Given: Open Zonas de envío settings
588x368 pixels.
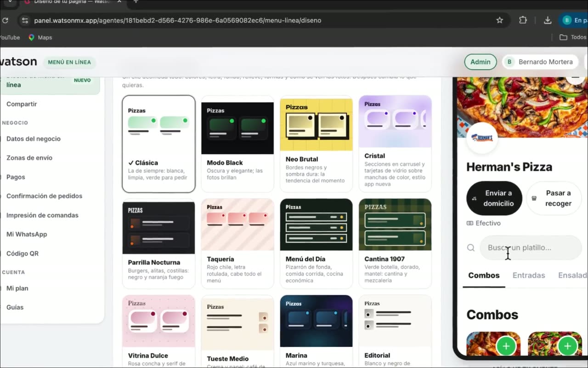Looking at the screenshot, I should [29, 158].
